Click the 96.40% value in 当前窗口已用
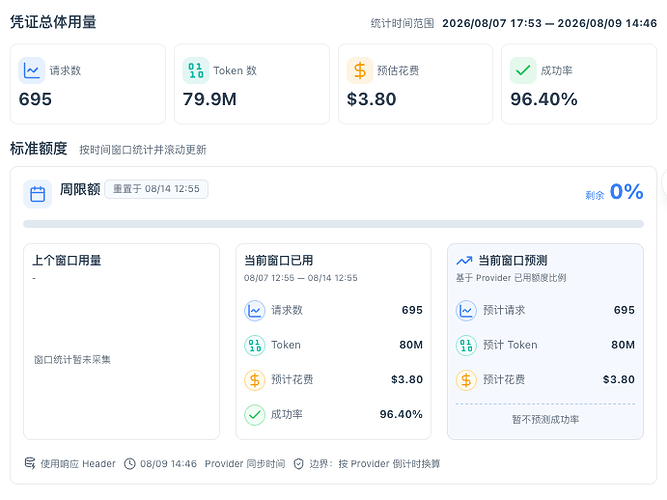Image resolution: width=667 pixels, height=500 pixels. [x=401, y=414]
